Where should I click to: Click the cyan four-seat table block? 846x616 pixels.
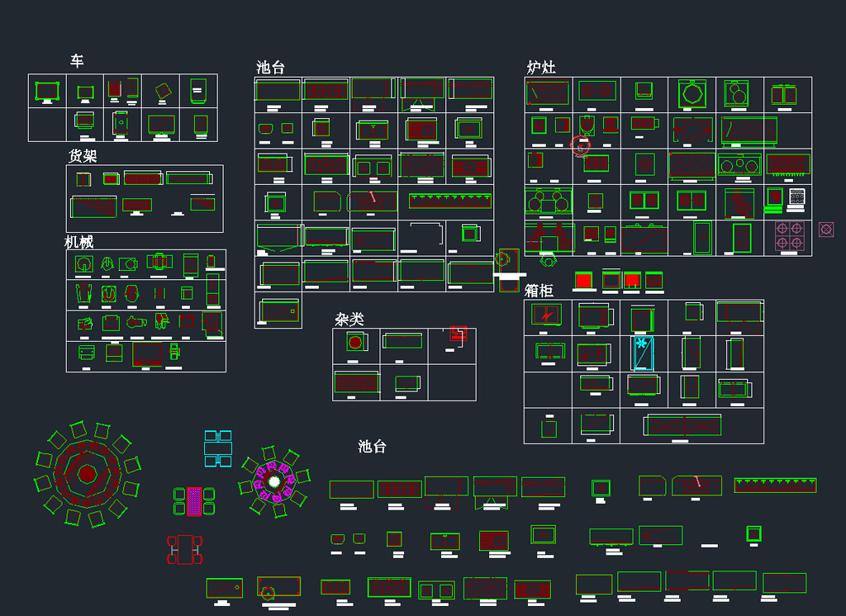coord(218,448)
